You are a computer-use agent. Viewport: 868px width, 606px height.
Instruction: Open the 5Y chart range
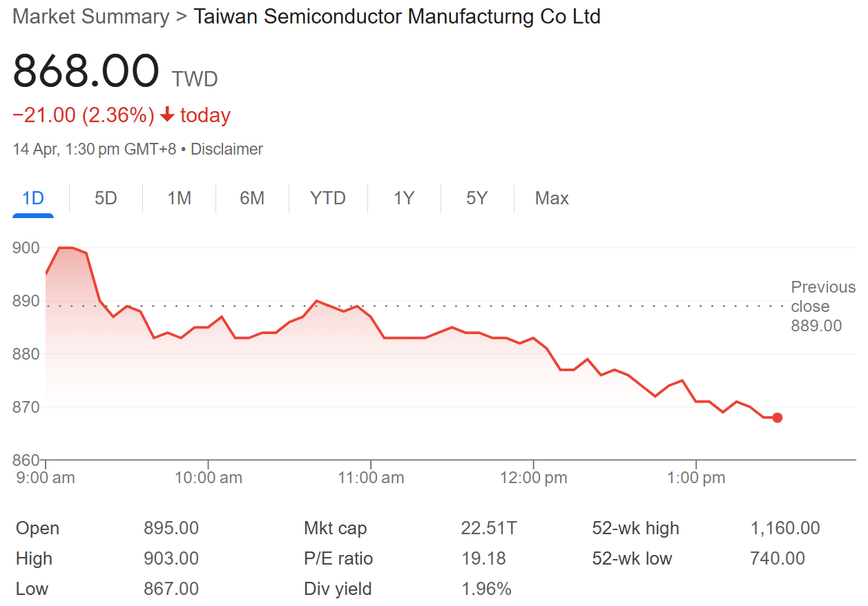[x=477, y=199]
